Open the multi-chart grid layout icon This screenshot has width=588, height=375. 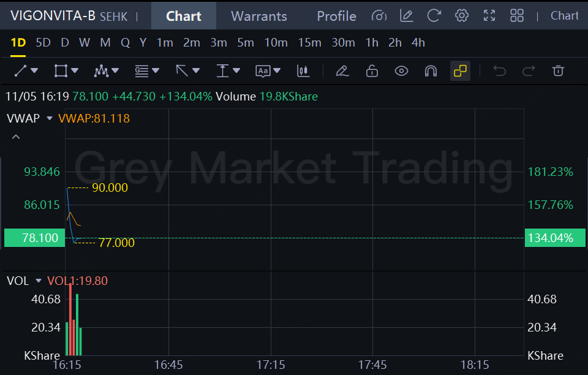pos(517,16)
